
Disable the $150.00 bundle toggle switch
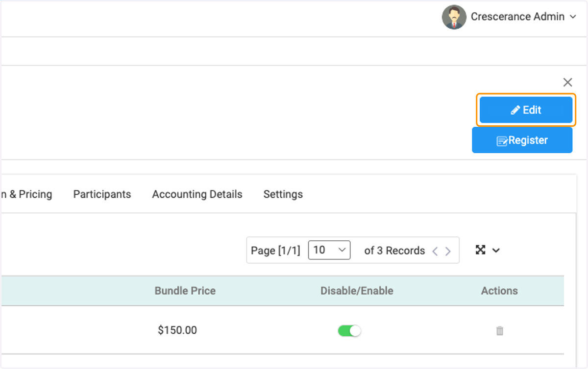point(349,331)
